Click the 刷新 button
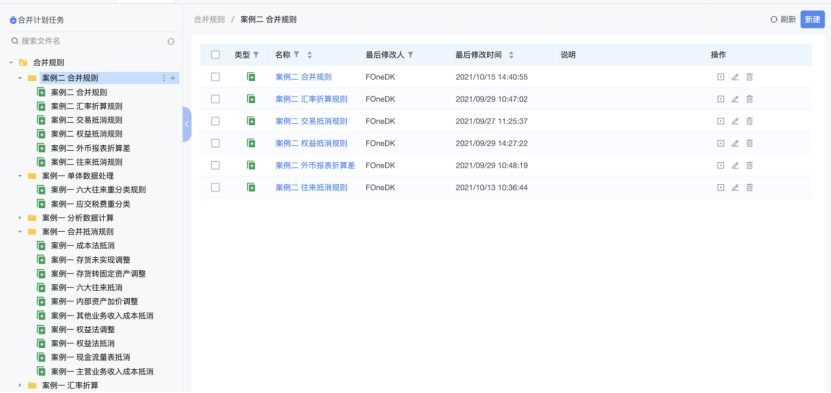The image size is (831, 393). click(783, 20)
